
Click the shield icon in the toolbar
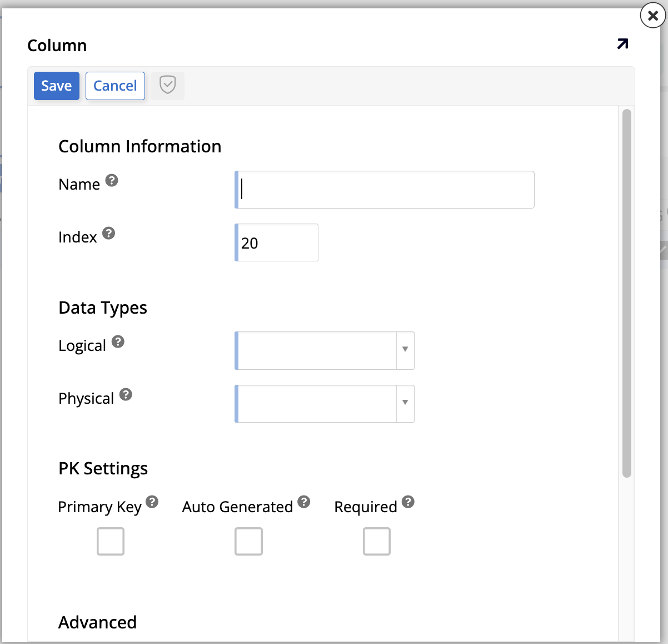(x=167, y=85)
